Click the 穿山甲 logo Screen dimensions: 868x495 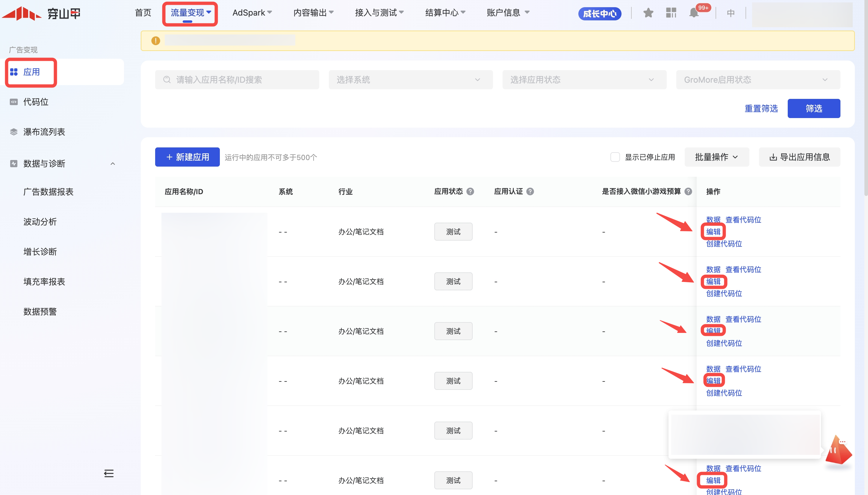[41, 13]
